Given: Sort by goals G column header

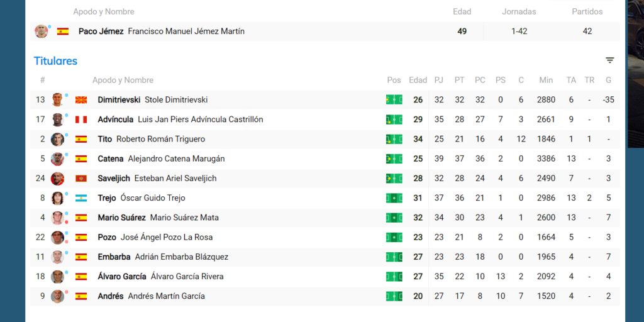Looking at the screenshot, I should click(x=608, y=80).
